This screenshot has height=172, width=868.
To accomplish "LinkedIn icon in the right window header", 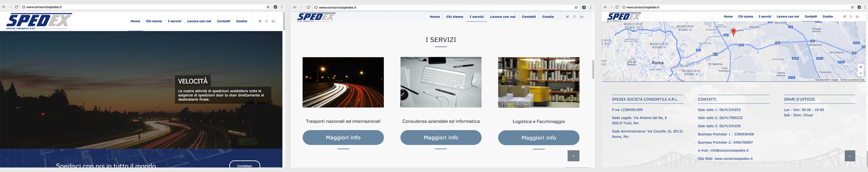I will click(857, 16).
